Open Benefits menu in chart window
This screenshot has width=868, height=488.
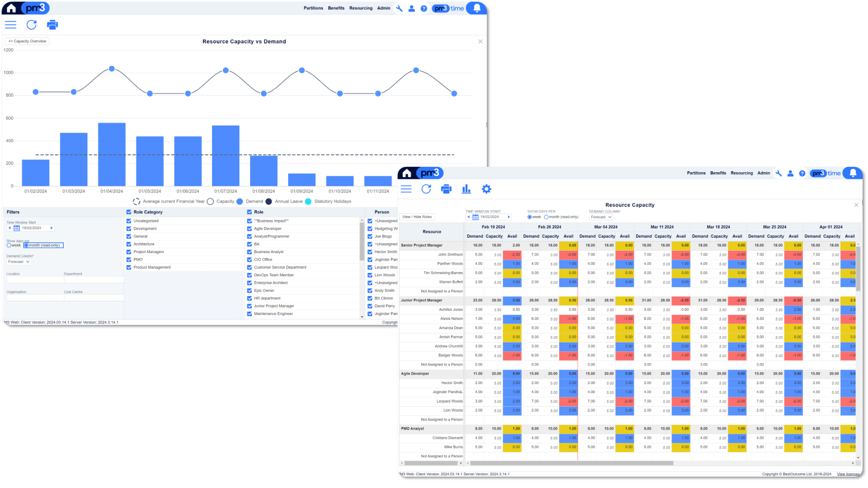pyautogui.click(x=336, y=8)
